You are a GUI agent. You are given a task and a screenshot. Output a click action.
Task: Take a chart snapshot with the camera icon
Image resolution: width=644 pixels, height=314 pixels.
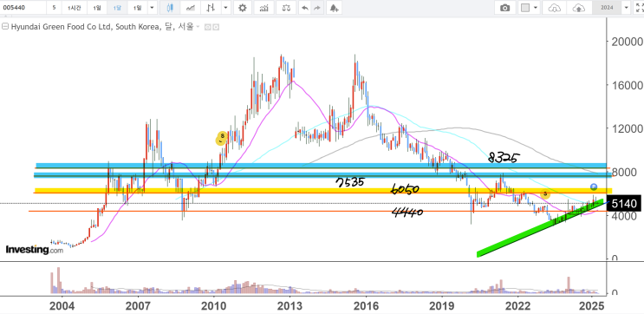505,8
